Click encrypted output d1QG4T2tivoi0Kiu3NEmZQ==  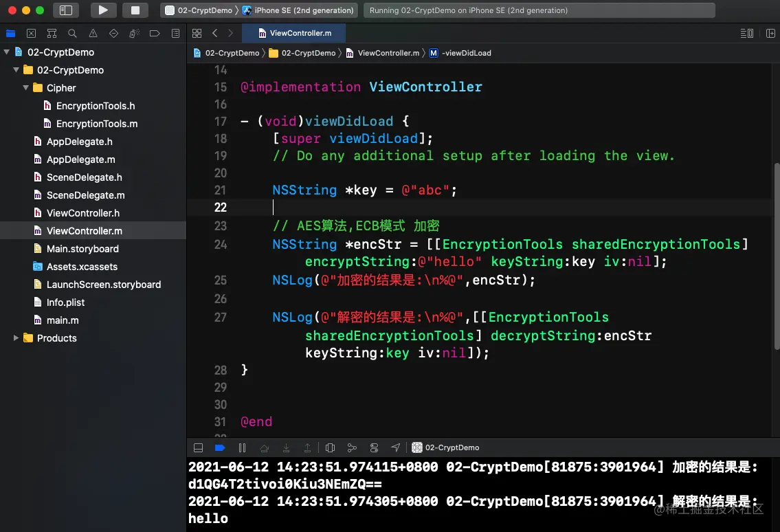click(285, 484)
